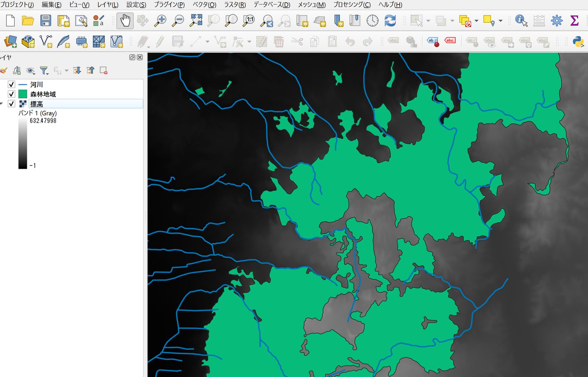Toggle visibility of 標高 layer
The height and width of the screenshot is (377, 588).
(x=11, y=104)
